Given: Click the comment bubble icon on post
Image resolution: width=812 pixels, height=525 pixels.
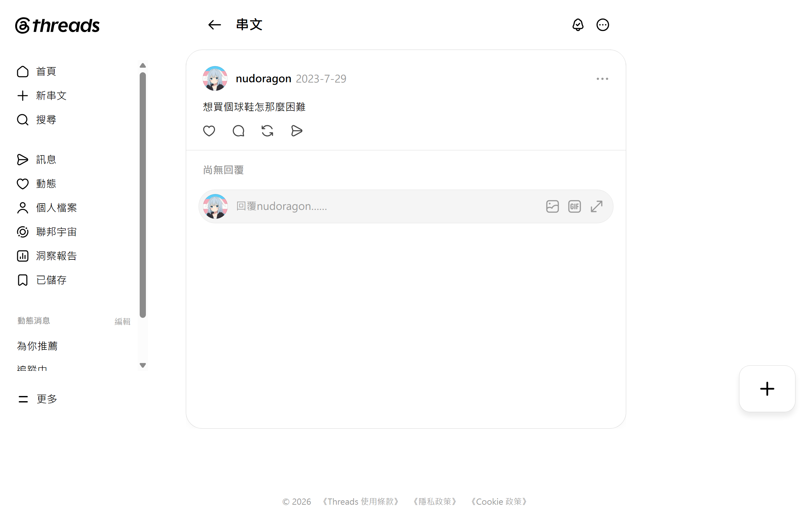Looking at the screenshot, I should [x=238, y=131].
